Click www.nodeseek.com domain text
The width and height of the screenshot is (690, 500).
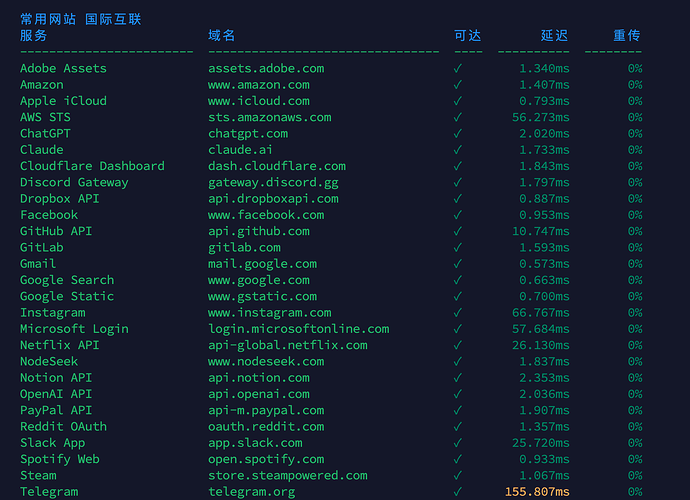click(266, 362)
